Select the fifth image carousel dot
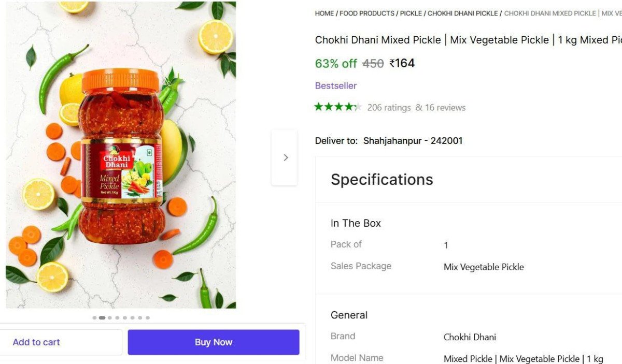The width and height of the screenshot is (622, 364). [125, 318]
